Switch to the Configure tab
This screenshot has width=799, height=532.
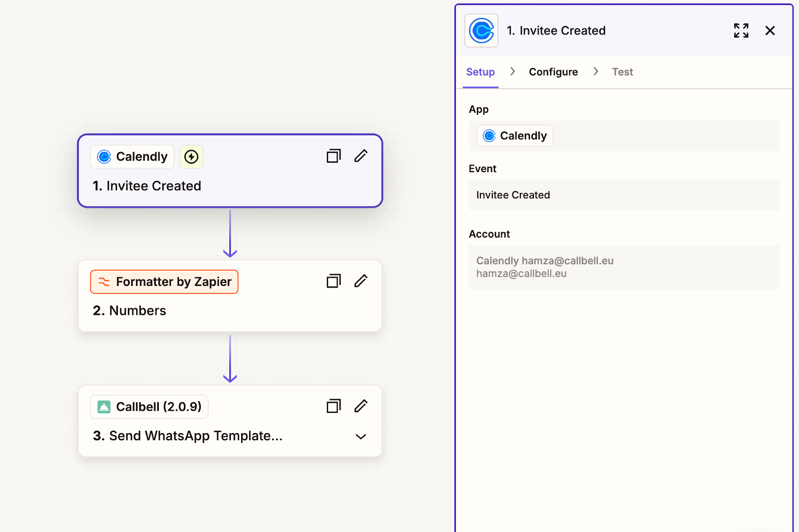coord(553,72)
